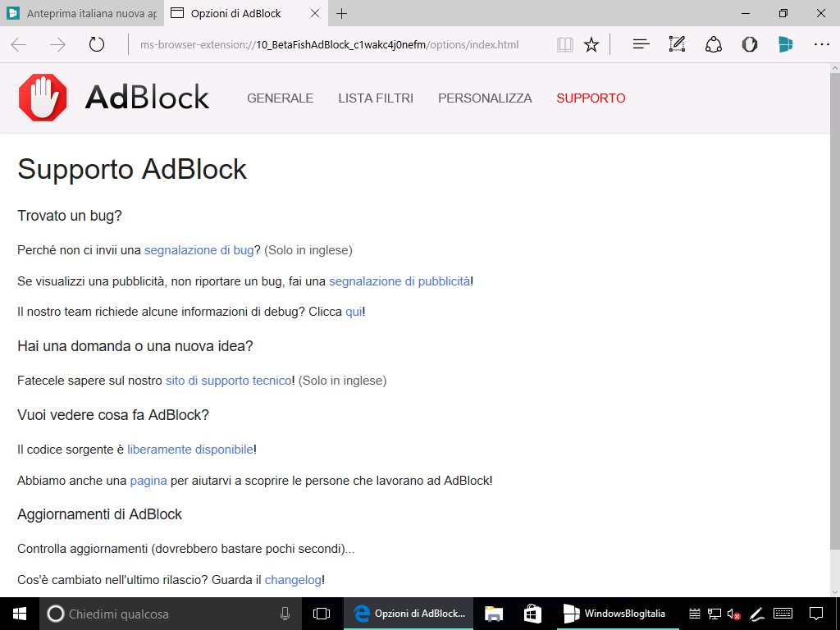Click the Aggiornamenti di AdBlock heading
Screen dimensions: 840x630
(x=99, y=514)
